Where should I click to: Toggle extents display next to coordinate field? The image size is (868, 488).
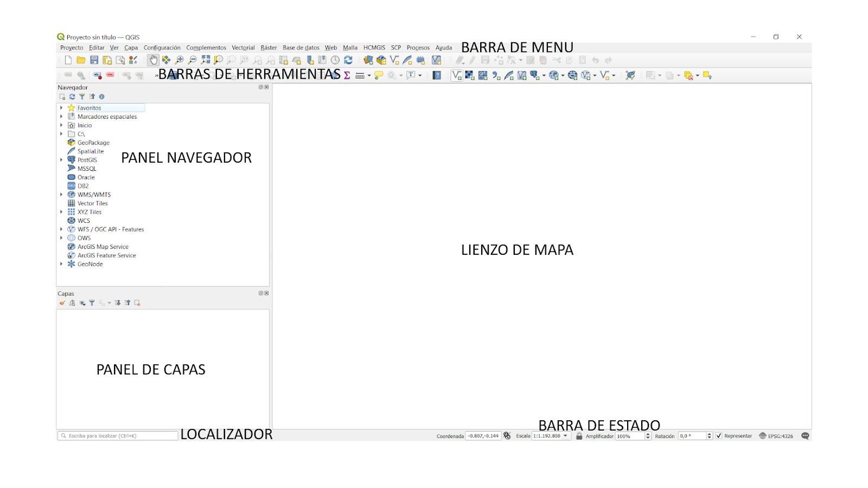(x=507, y=436)
